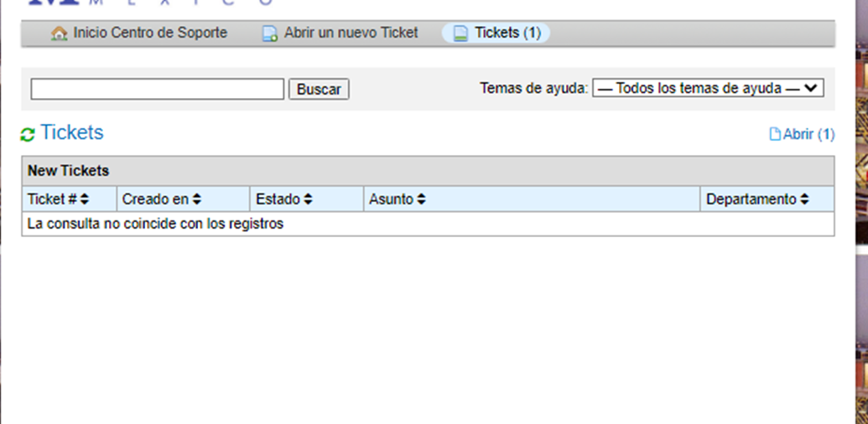Click the page icon in the Tickets (1) tab
This screenshot has width=868, height=424.
460,34
